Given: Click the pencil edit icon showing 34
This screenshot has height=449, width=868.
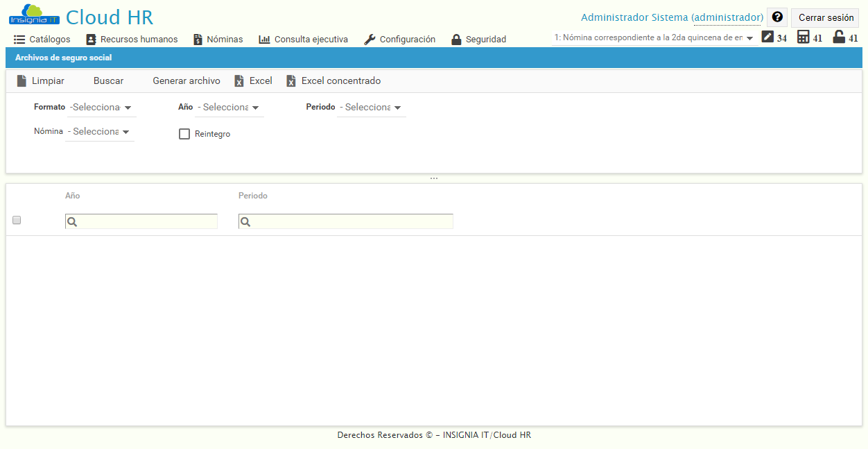Looking at the screenshot, I should click(x=766, y=36).
